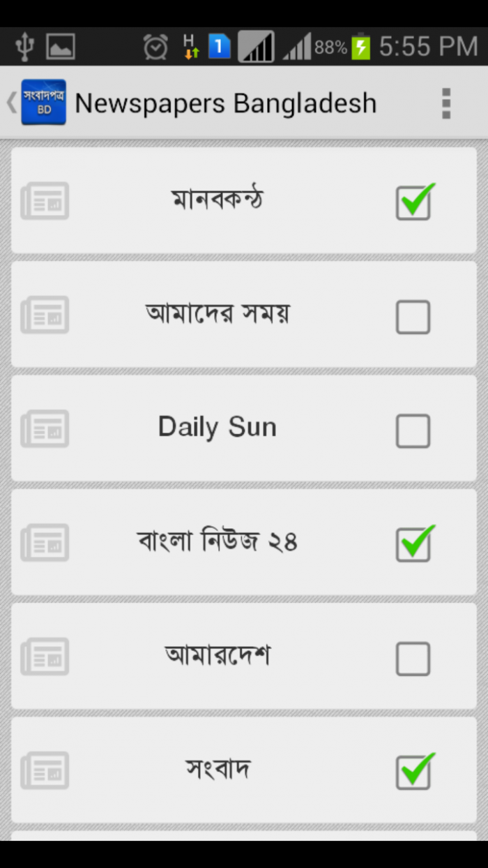
Task: Tap the battery charging indicator
Action: tap(360, 47)
